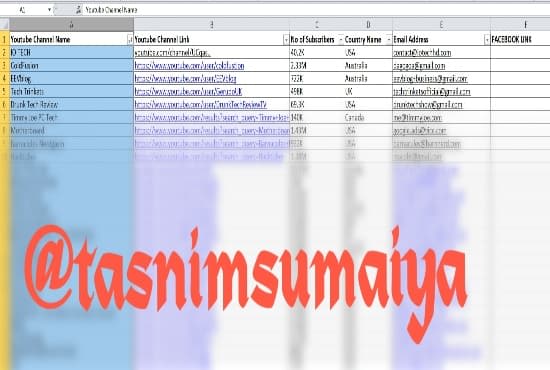Select the 2.33M subscribers cell
This screenshot has height=370, width=550.
(316, 65)
